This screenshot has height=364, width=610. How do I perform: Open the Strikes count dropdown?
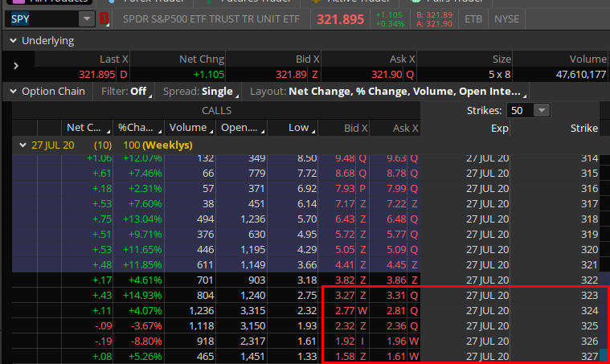(541, 110)
